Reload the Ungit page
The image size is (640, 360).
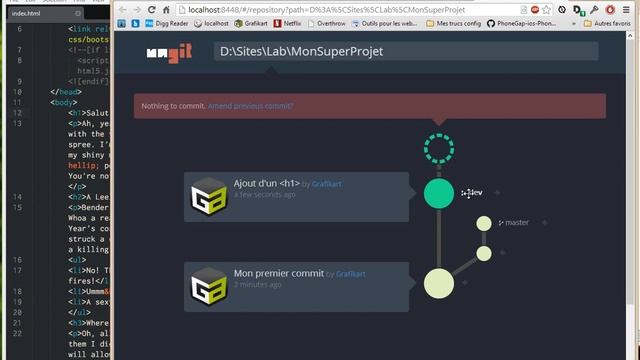(x=151, y=9)
